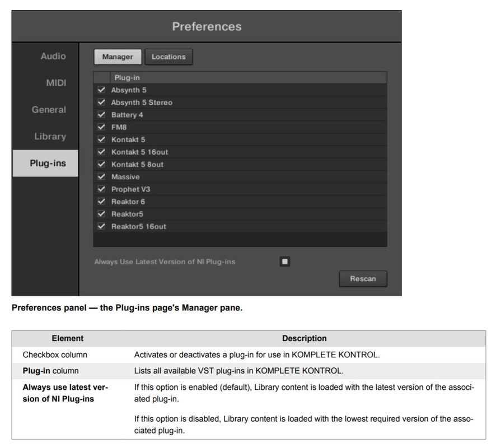Click the Checkbox column table cell
This screenshot has height=448, width=496.
coord(55,355)
